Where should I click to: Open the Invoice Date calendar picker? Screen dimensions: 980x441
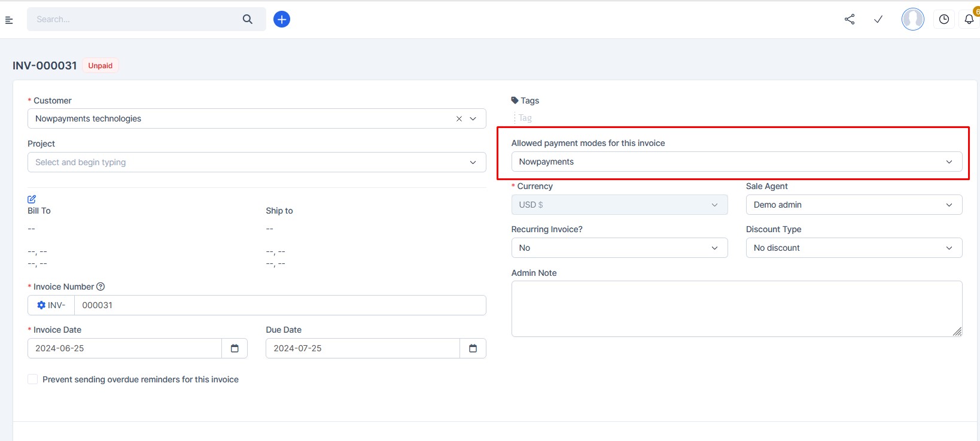click(235, 348)
